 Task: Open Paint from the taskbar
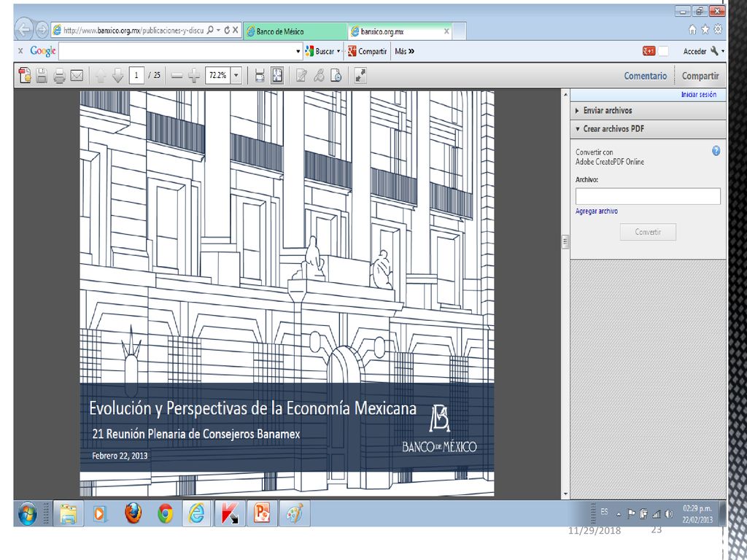pos(295,513)
